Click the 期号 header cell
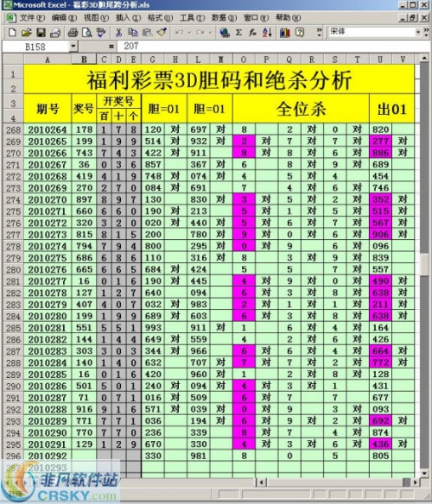Viewport: 432px width, 504px height. coord(48,109)
